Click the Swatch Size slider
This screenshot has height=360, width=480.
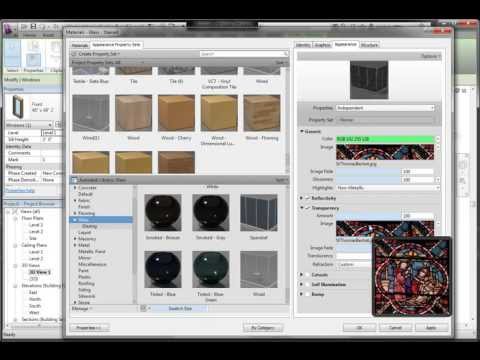(x=180, y=308)
